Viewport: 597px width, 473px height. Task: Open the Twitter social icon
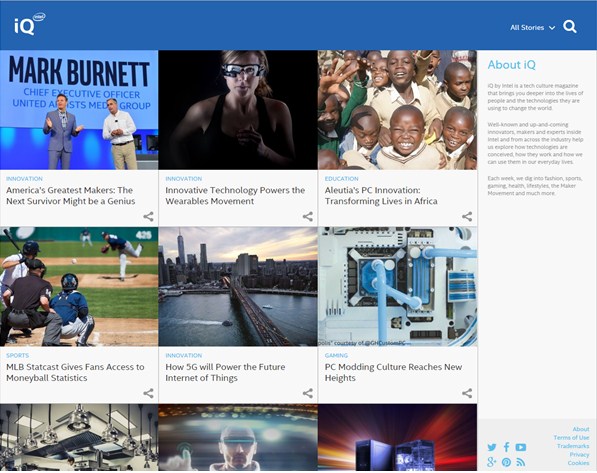492,447
